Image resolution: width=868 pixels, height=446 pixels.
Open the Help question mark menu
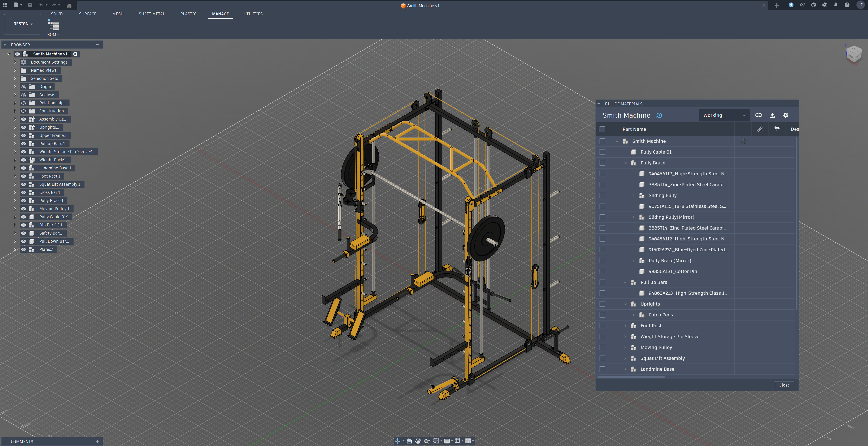[x=847, y=5]
